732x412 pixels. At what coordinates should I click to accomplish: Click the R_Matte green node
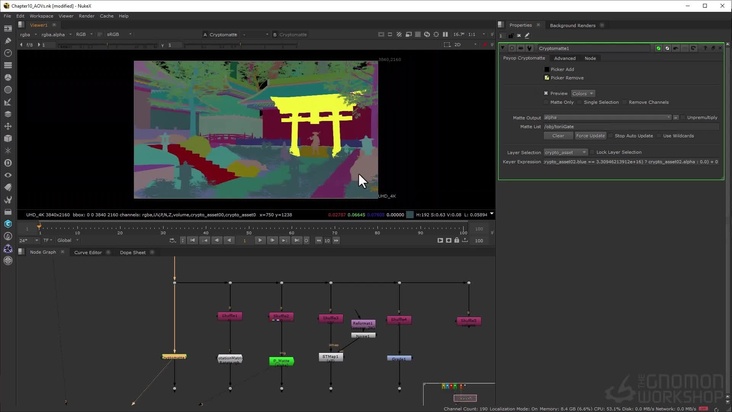pyautogui.click(x=281, y=360)
